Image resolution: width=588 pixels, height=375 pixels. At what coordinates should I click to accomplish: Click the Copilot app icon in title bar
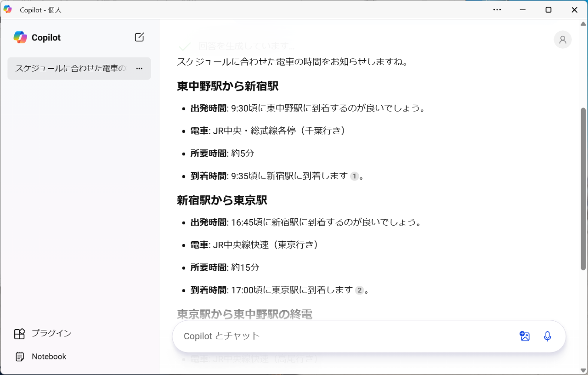[x=8, y=10]
